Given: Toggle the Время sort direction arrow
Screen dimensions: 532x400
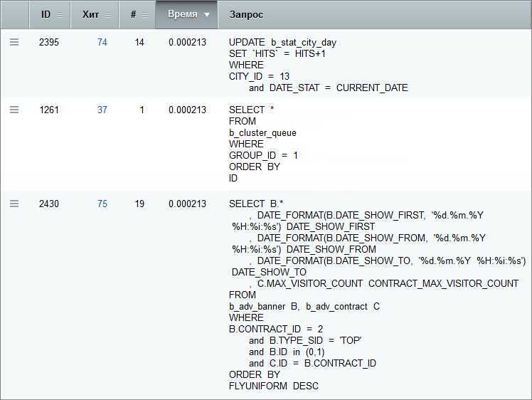Looking at the screenshot, I should pyautogui.click(x=207, y=15).
